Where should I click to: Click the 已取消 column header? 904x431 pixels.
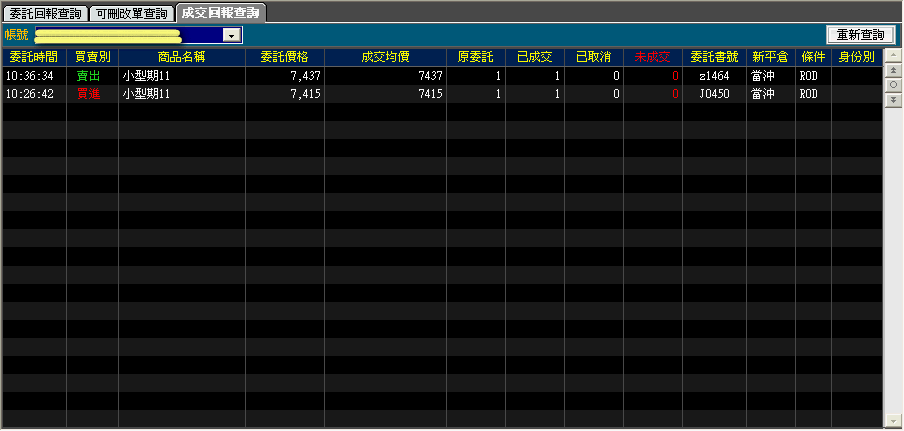click(x=593, y=57)
